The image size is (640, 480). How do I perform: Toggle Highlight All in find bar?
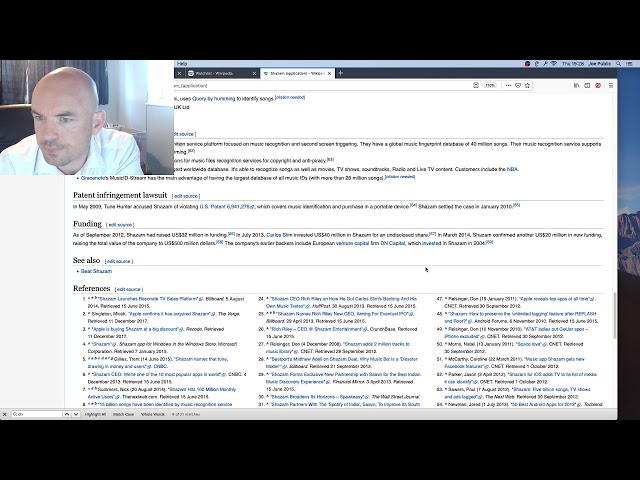point(95,414)
